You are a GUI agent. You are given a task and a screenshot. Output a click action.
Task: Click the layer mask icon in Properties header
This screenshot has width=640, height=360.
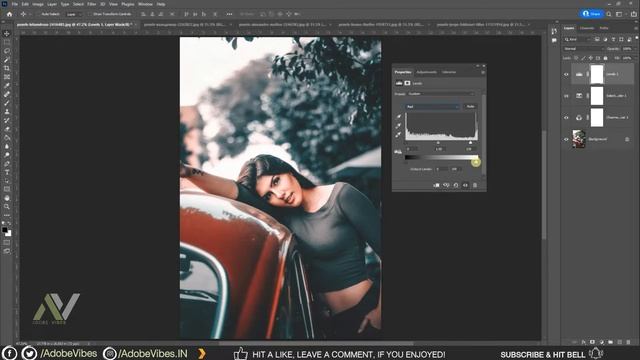[x=407, y=83]
